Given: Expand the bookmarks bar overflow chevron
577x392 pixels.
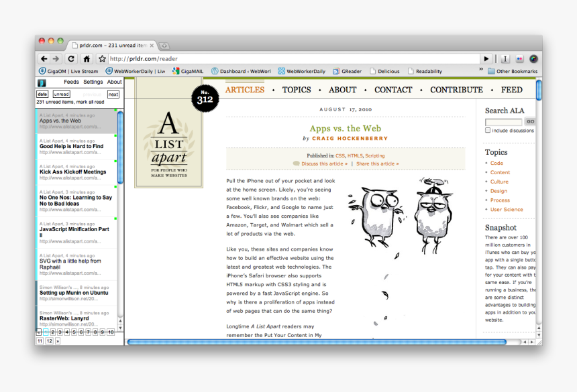Looking at the screenshot, I should click(x=480, y=70).
